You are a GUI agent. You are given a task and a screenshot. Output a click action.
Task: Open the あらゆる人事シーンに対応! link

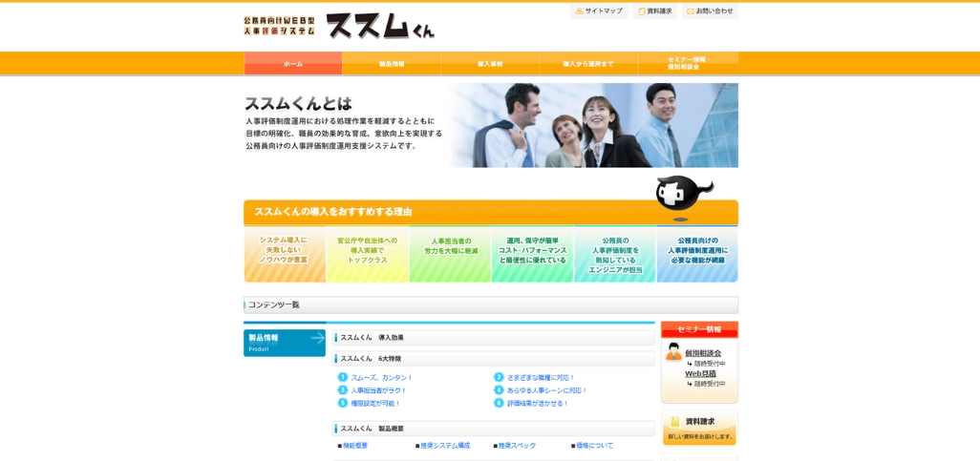(x=547, y=390)
